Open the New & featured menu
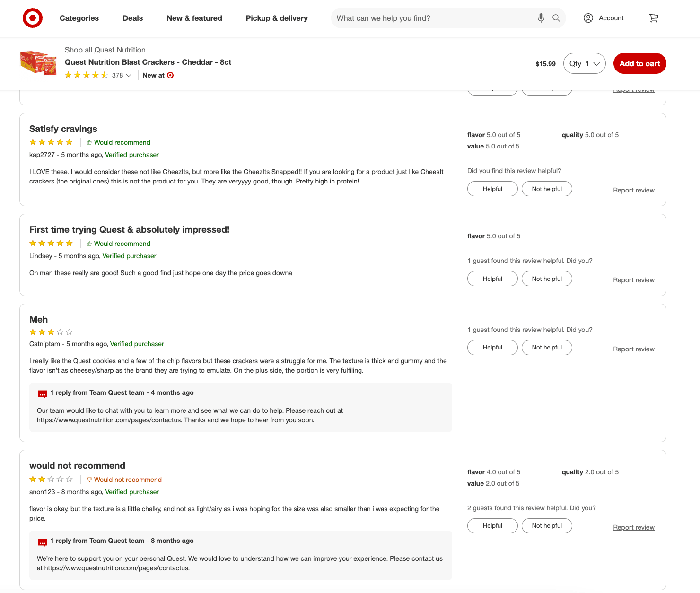 coord(194,18)
